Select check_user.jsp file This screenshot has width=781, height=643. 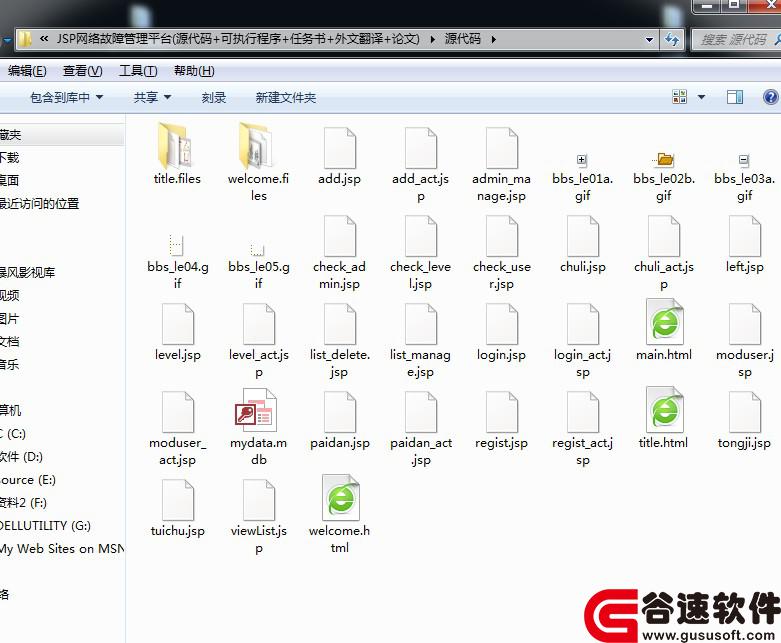click(502, 253)
